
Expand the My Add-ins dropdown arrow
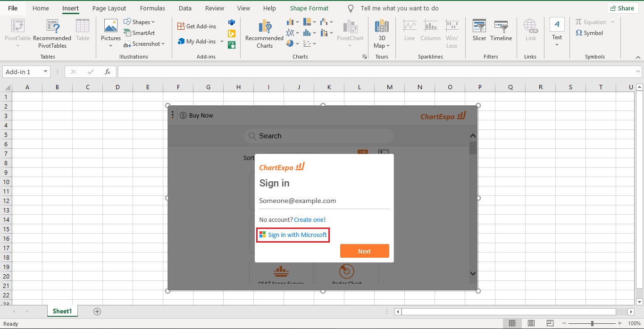tap(222, 41)
